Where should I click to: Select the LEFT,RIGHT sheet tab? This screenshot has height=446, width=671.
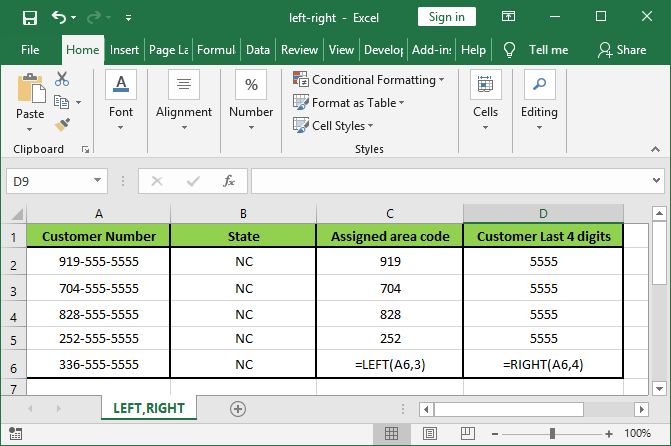[149, 408]
